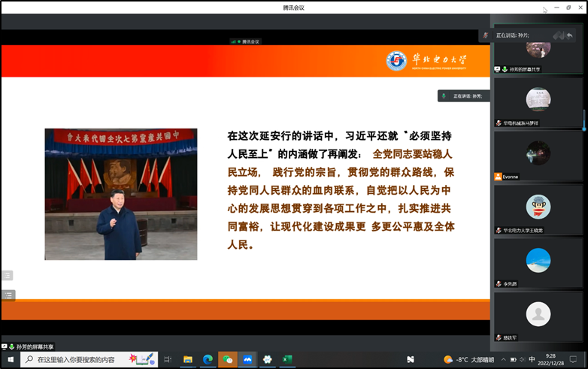The height and width of the screenshot is (369, 588).
Task: Click the 腾讯会议 network status indicator above slide
Action: (245, 41)
